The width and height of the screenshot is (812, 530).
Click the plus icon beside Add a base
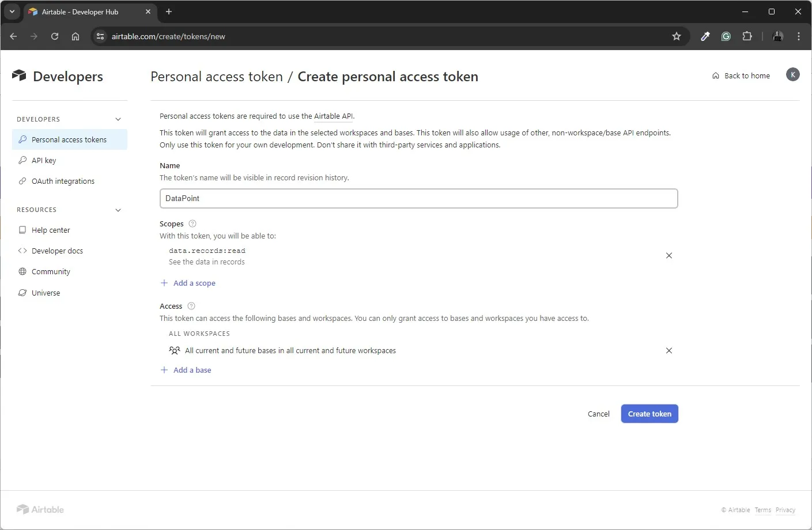point(164,370)
